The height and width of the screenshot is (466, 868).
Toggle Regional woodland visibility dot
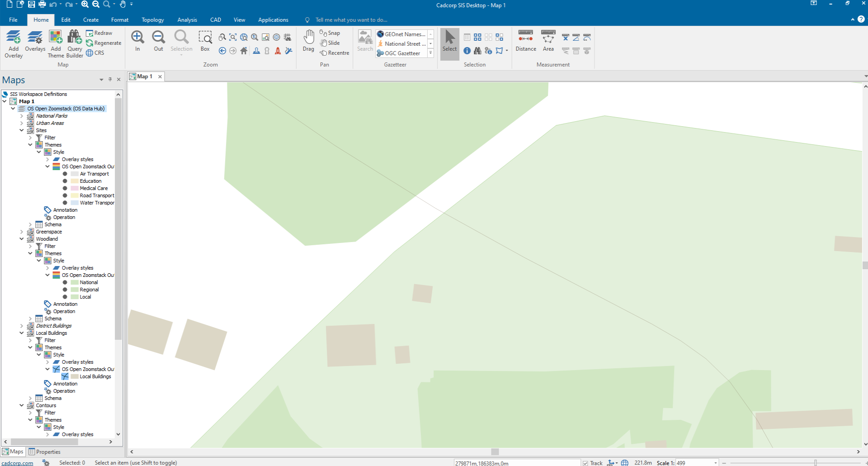(65, 290)
